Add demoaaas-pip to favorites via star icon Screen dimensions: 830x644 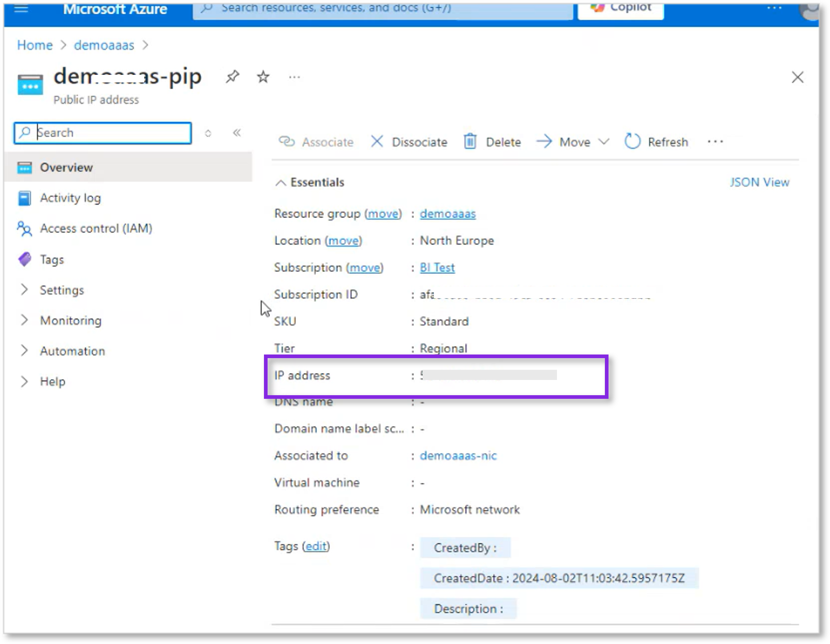pos(263,77)
